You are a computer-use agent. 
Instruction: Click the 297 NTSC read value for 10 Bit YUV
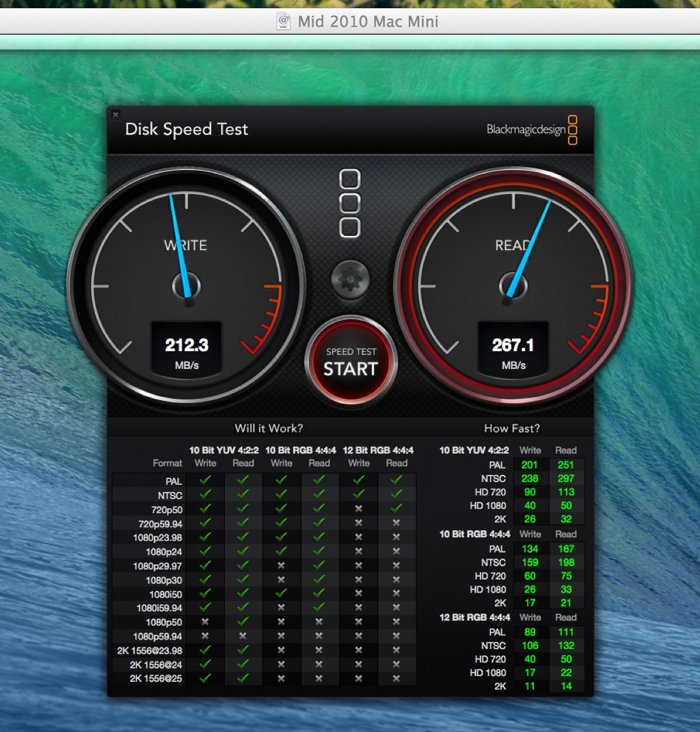tap(566, 478)
